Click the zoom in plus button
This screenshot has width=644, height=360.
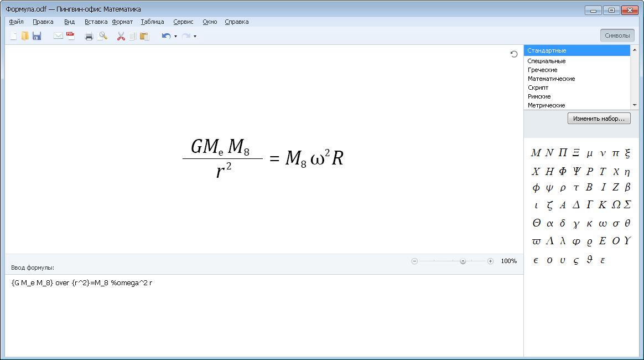click(x=490, y=261)
